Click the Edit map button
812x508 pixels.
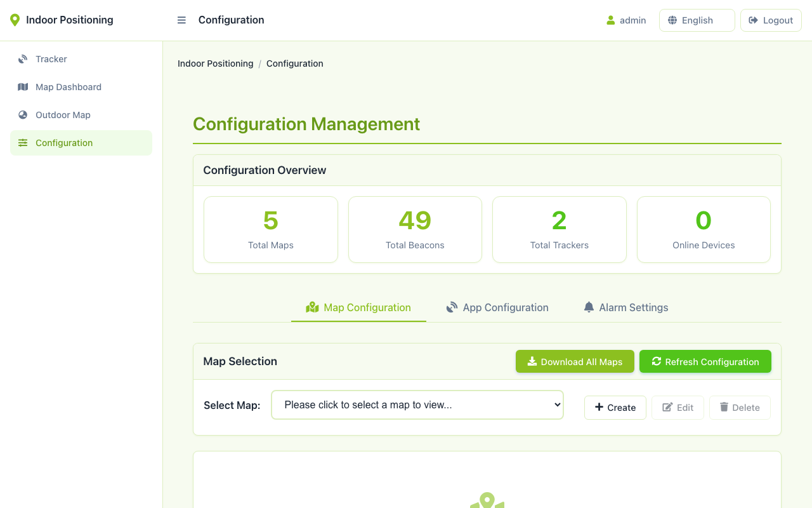coord(678,408)
